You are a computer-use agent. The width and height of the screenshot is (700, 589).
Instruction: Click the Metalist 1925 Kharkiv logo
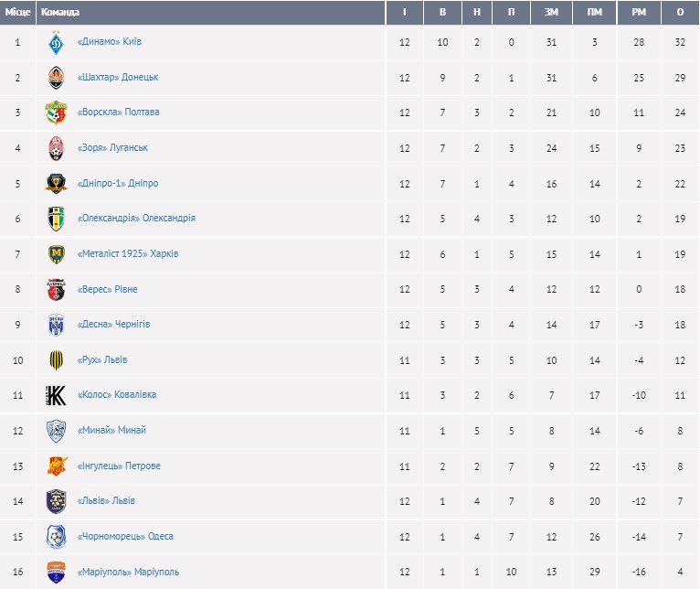(57, 254)
